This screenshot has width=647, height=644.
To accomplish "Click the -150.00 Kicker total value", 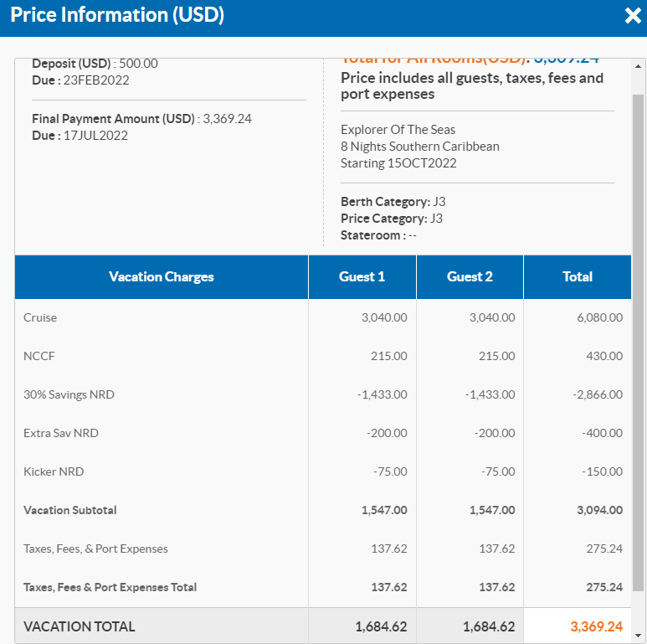I will point(602,471).
